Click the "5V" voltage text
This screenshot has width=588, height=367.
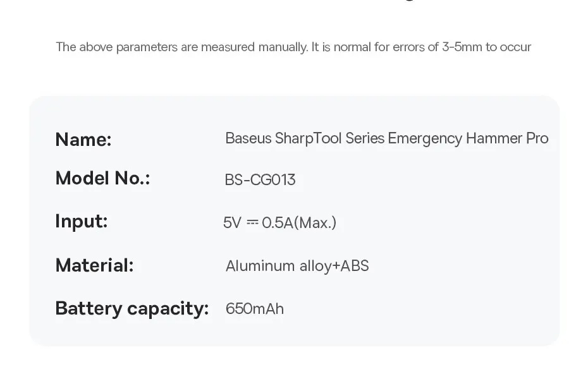coord(232,222)
